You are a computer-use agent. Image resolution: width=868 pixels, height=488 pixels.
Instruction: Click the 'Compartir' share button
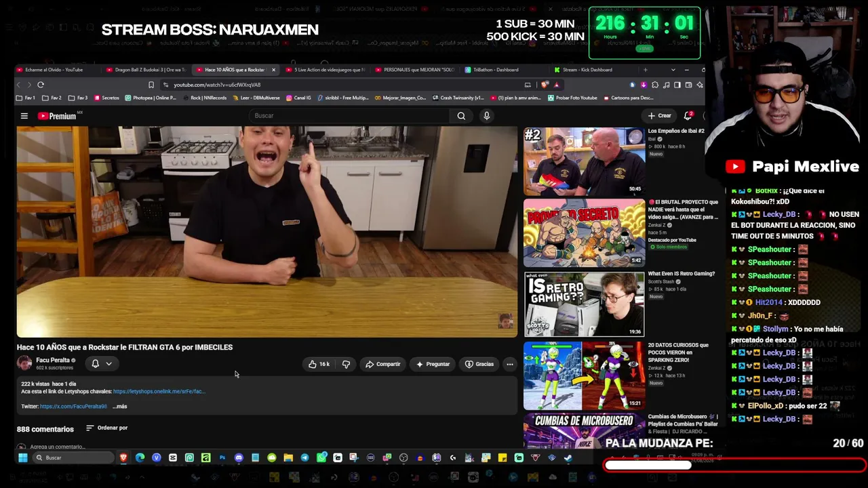[x=383, y=364]
